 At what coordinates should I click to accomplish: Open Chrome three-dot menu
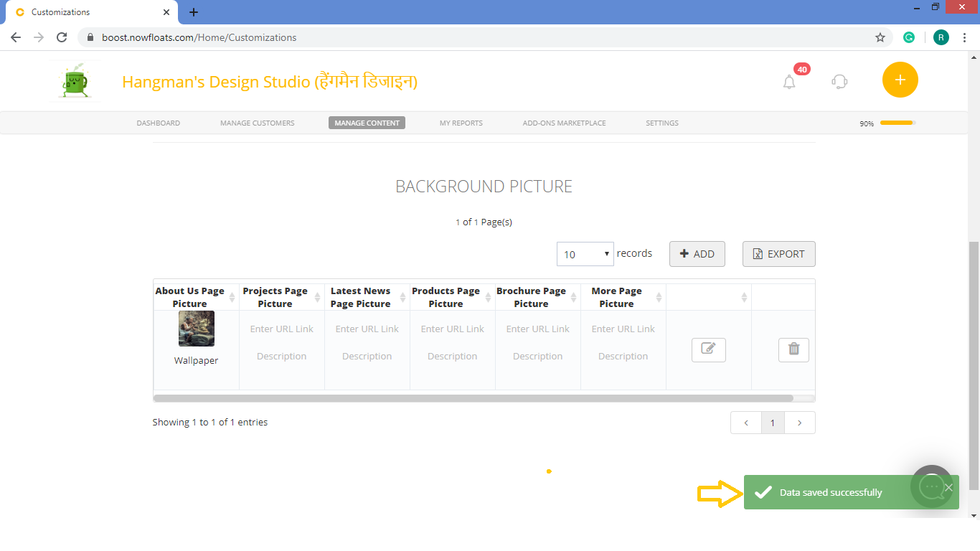tap(965, 37)
